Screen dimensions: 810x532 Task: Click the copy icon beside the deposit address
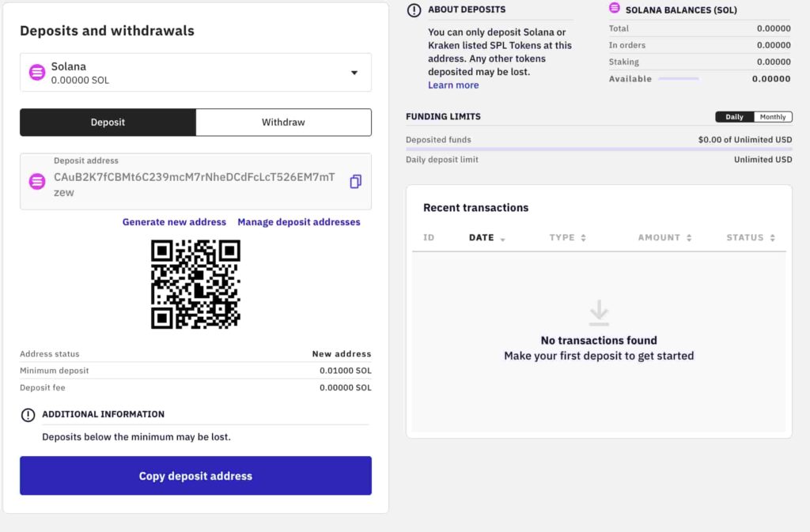[355, 181]
